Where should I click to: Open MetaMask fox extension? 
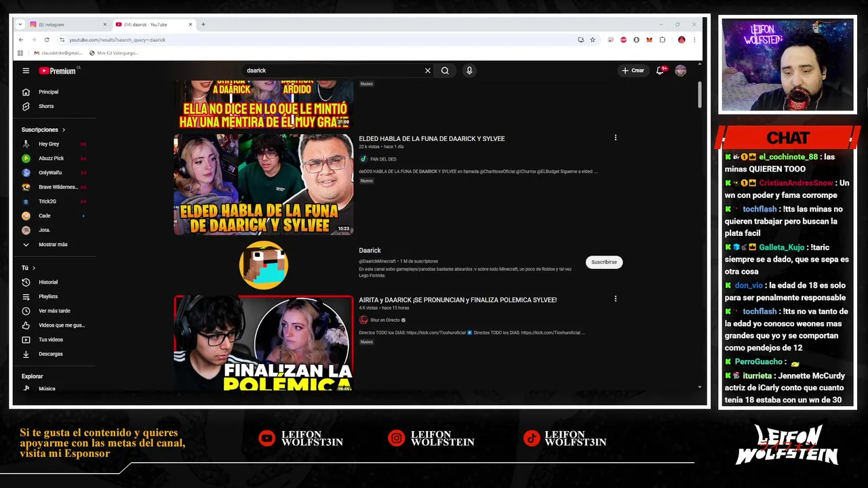[650, 40]
